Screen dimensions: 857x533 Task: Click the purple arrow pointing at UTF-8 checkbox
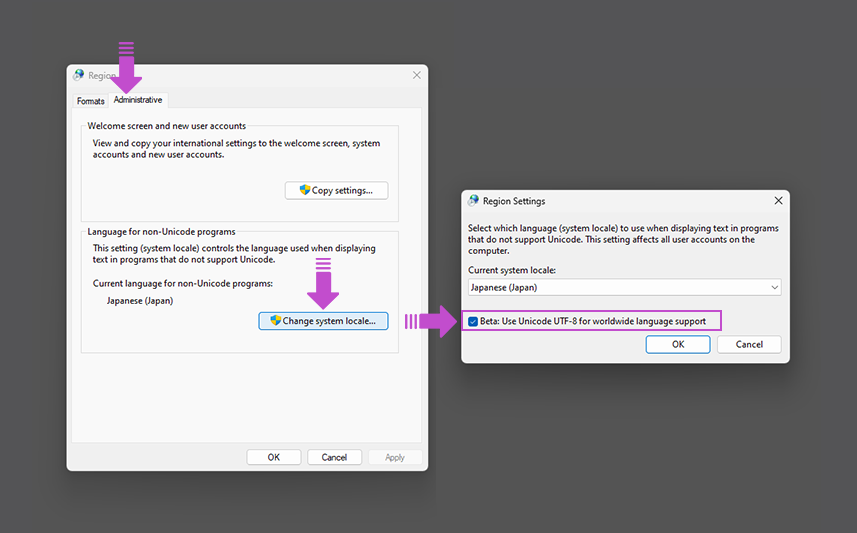(430, 321)
